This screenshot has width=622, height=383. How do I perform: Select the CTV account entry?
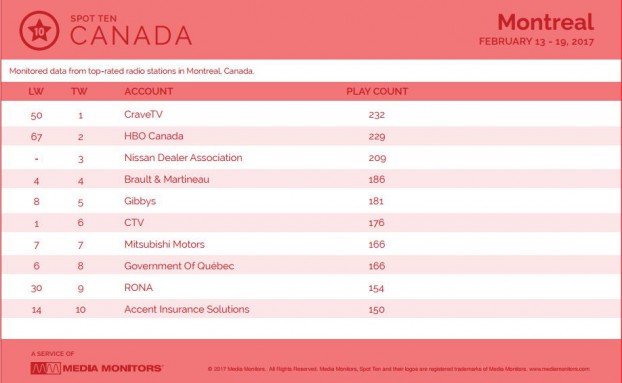(134, 222)
